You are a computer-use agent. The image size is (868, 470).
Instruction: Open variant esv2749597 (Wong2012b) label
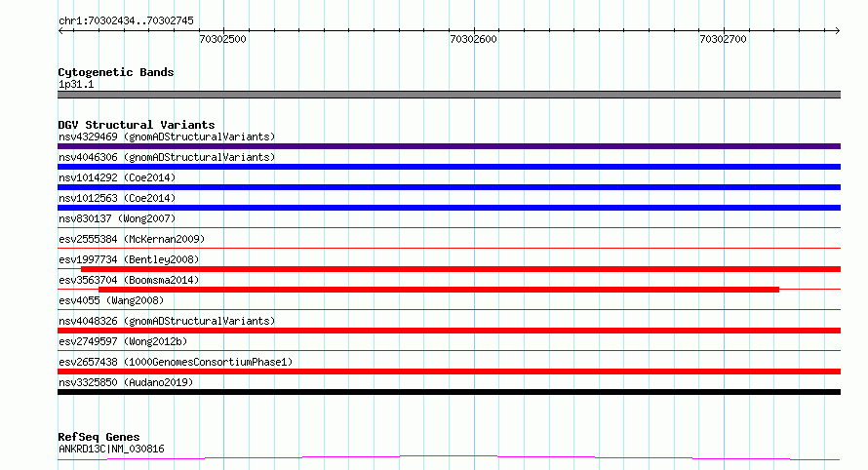(x=123, y=341)
